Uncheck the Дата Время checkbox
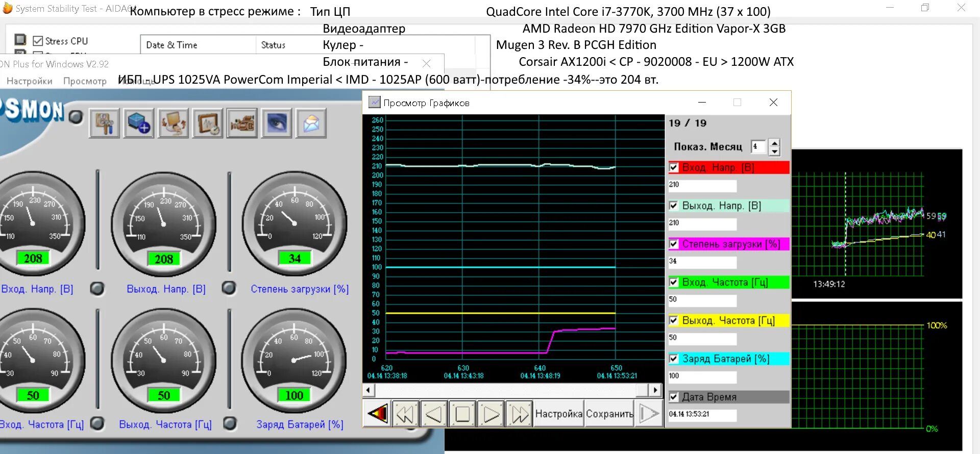Viewport: 980px width, 454px height. coord(674,397)
